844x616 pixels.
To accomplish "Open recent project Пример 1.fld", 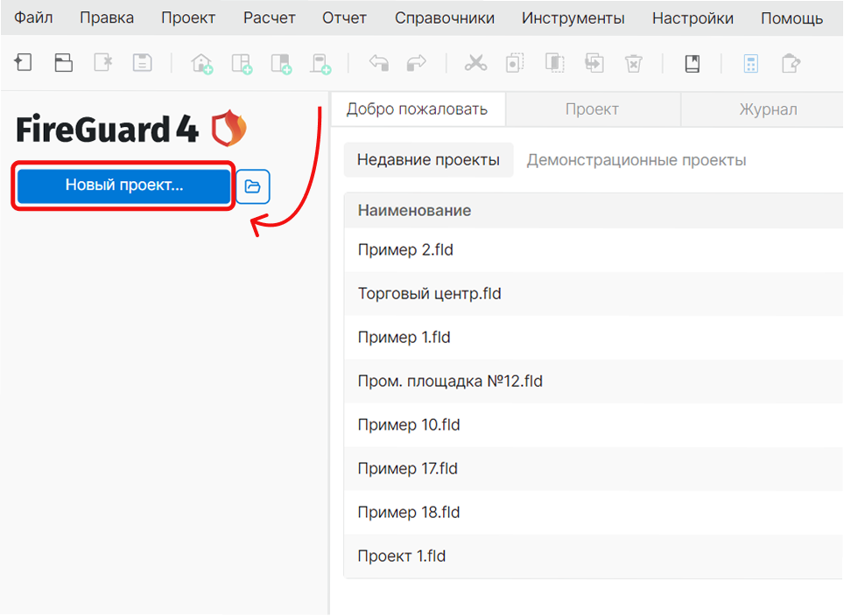I will (594, 338).
